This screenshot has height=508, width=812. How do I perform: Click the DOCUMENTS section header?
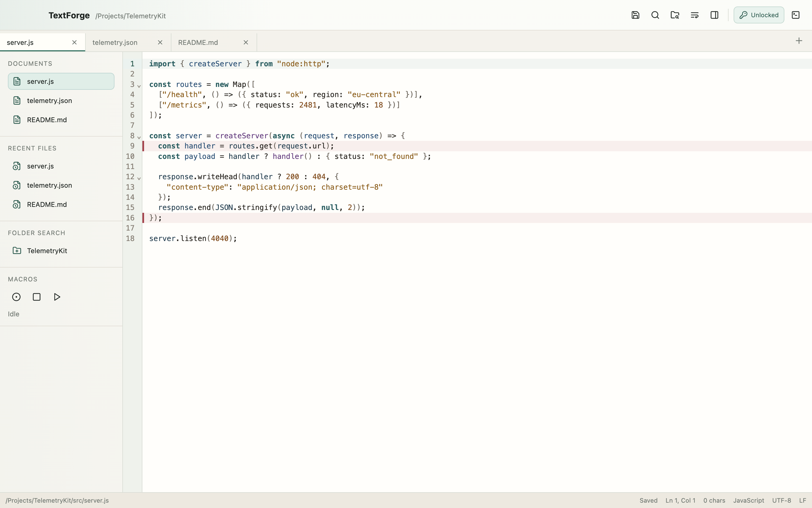pos(30,63)
